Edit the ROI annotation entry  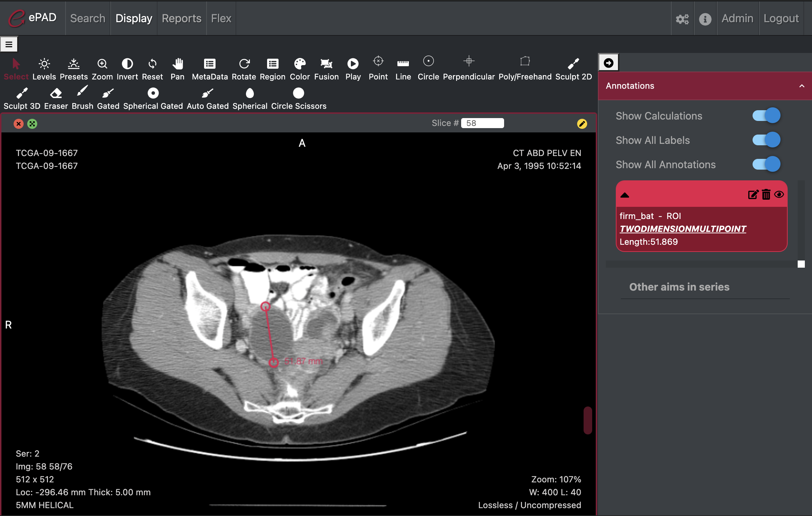(x=752, y=195)
